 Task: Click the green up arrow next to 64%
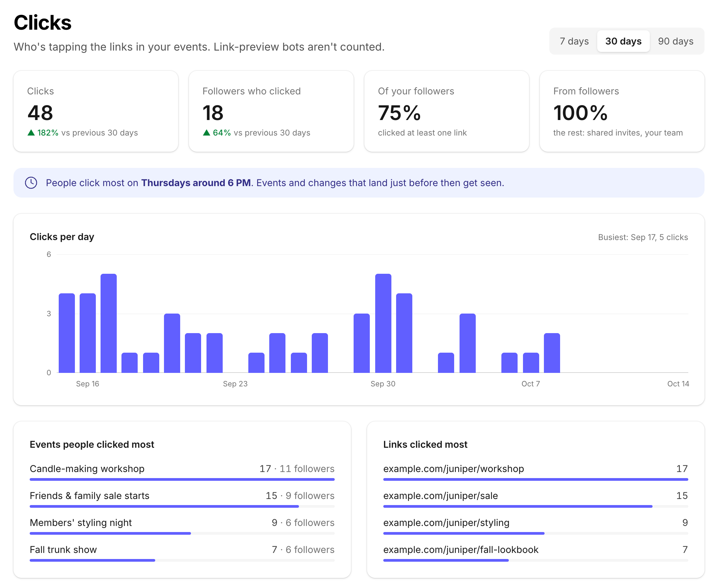pos(206,133)
